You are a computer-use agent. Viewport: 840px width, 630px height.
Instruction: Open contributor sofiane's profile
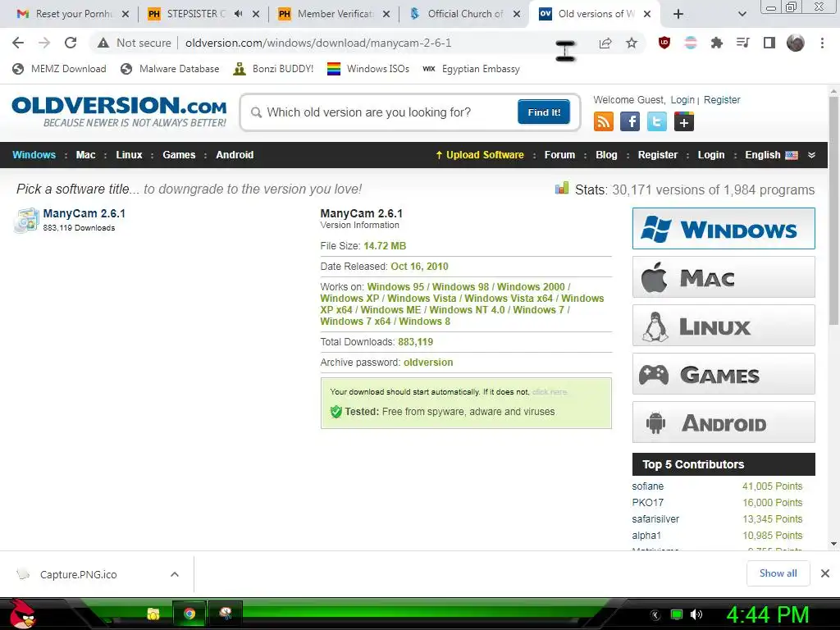(648, 486)
